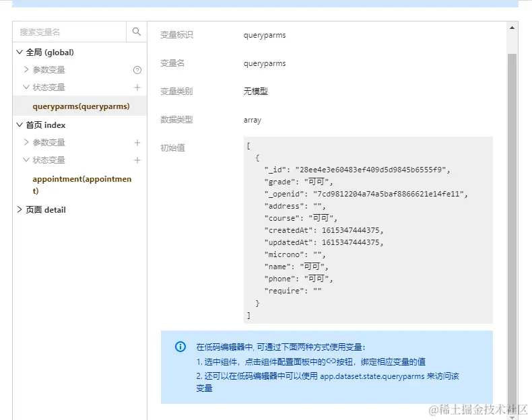Collapse the 首页 index group
532x420 pixels.
[x=20, y=125]
